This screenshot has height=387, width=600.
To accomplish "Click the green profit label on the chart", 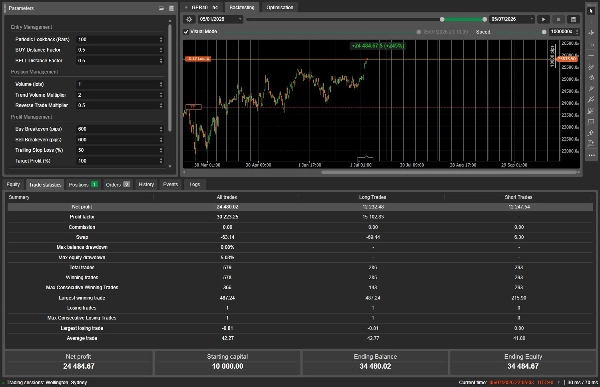I will [378, 46].
